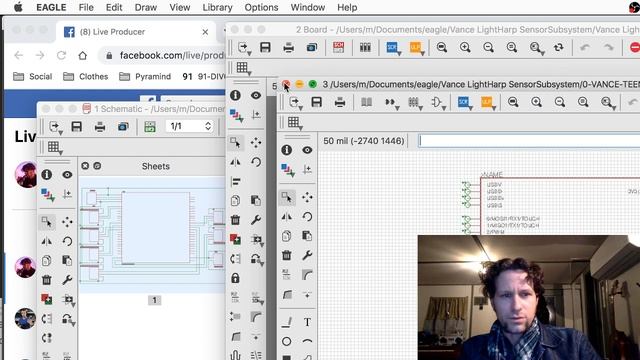Run a script in Board window
The width and height of the screenshot is (640, 360).
[x=393, y=47]
